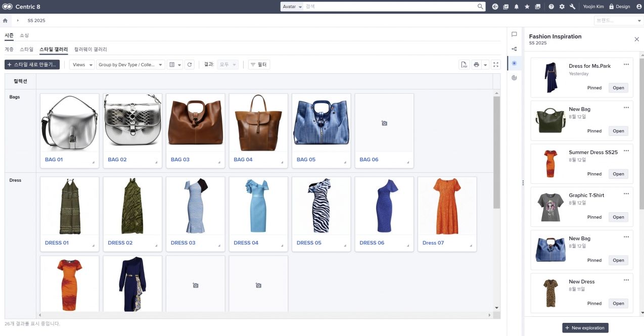Toggle Pinned on Summer Dress SS25 card
The image size is (644, 336).
[594, 174]
